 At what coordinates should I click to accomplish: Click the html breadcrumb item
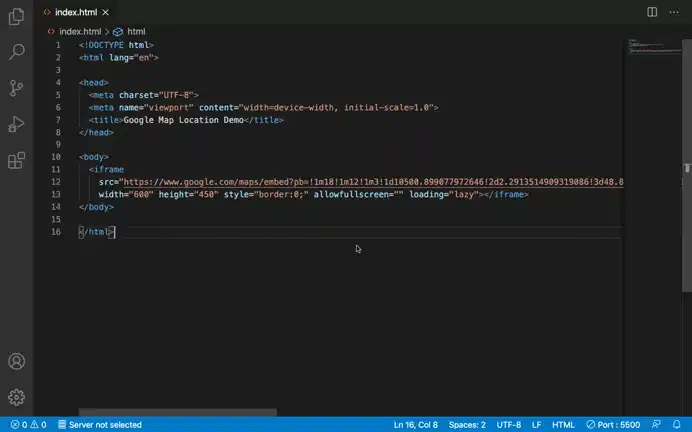click(135, 31)
